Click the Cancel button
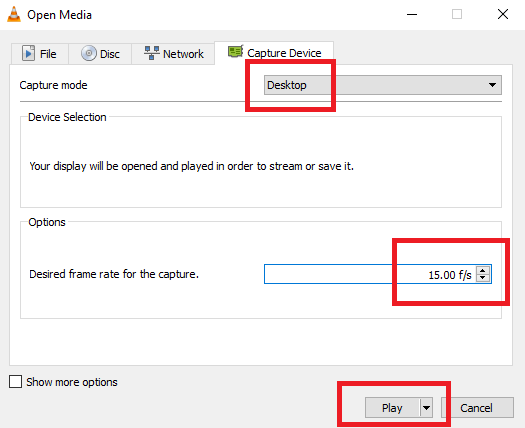Image resolution: width=525 pixels, height=428 pixels. click(477, 408)
